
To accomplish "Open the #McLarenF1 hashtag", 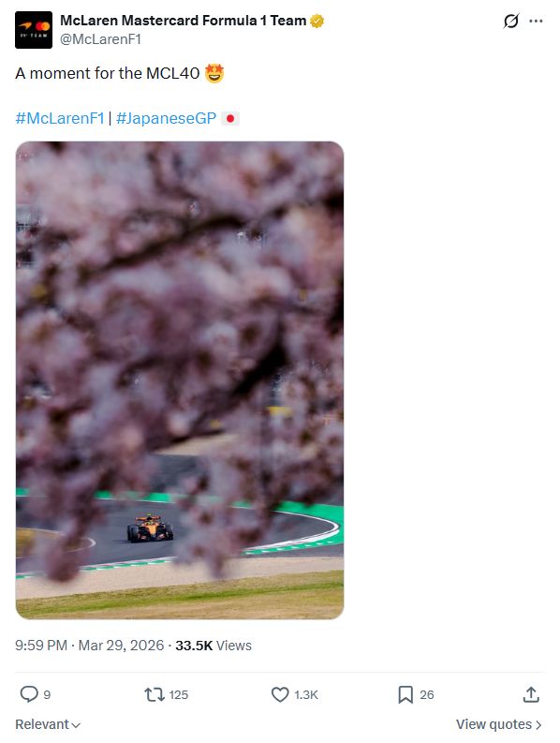I will pyautogui.click(x=60, y=118).
